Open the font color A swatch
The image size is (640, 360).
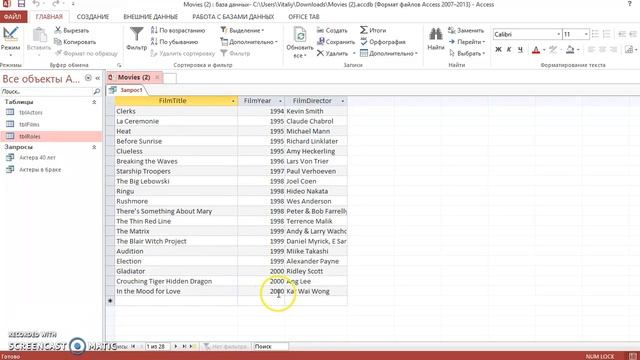[536, 50]
